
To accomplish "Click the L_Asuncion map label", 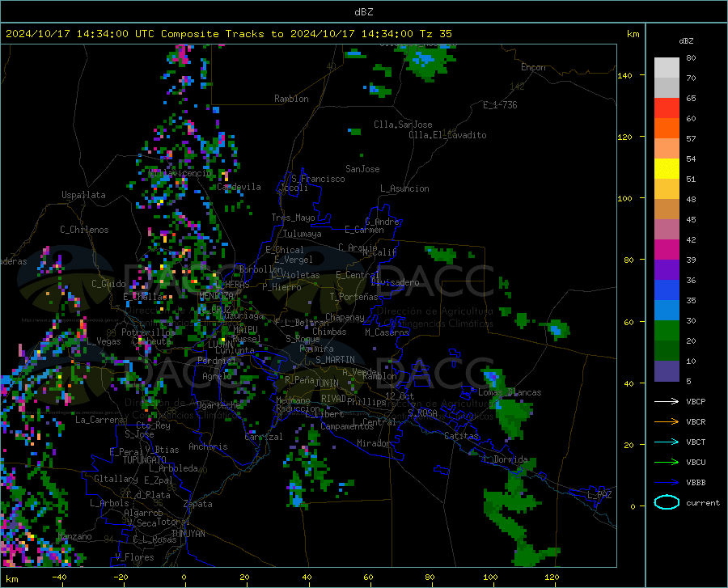I will pos(404,188).
